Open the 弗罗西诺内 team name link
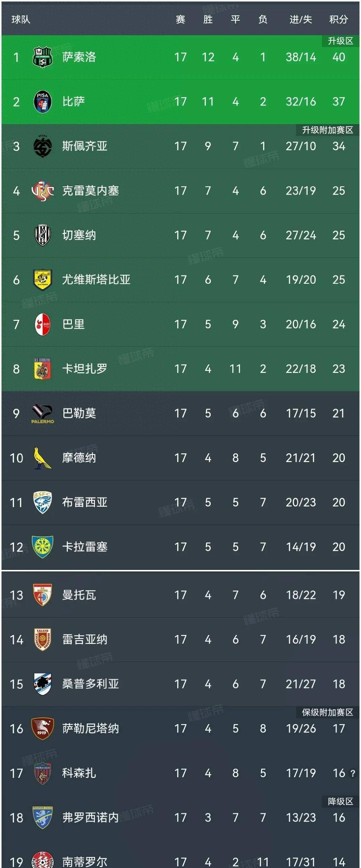Viewport: 361px width, 868px height. pos(91,818)
